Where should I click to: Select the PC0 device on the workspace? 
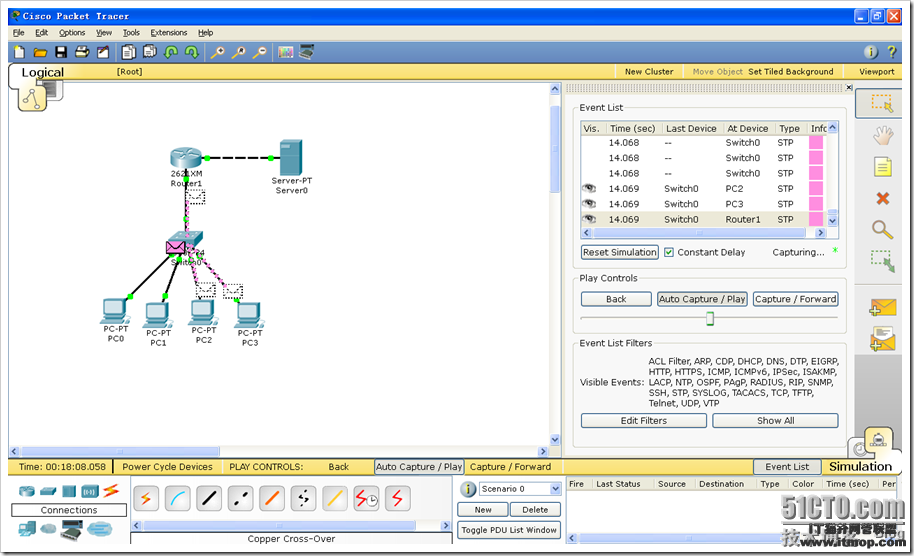click(x=115, y=311)
